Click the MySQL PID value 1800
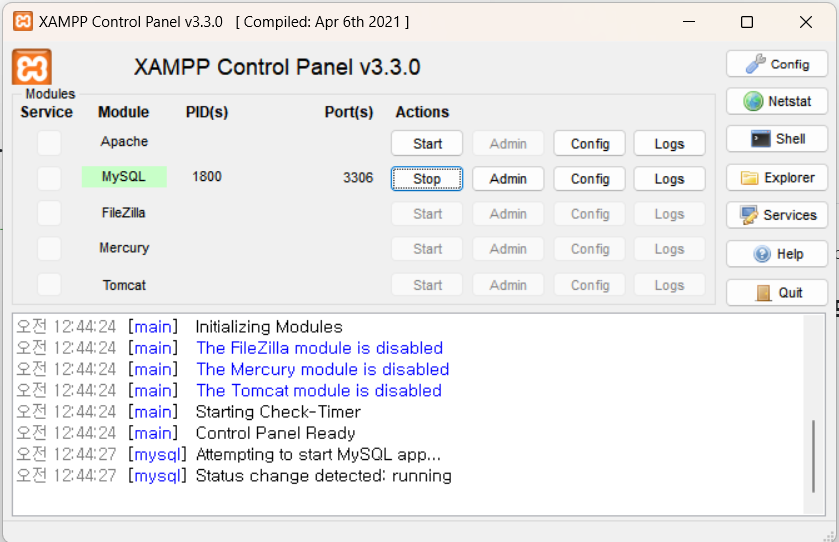Viewport: 839px width, 542px height. (207, 177)
